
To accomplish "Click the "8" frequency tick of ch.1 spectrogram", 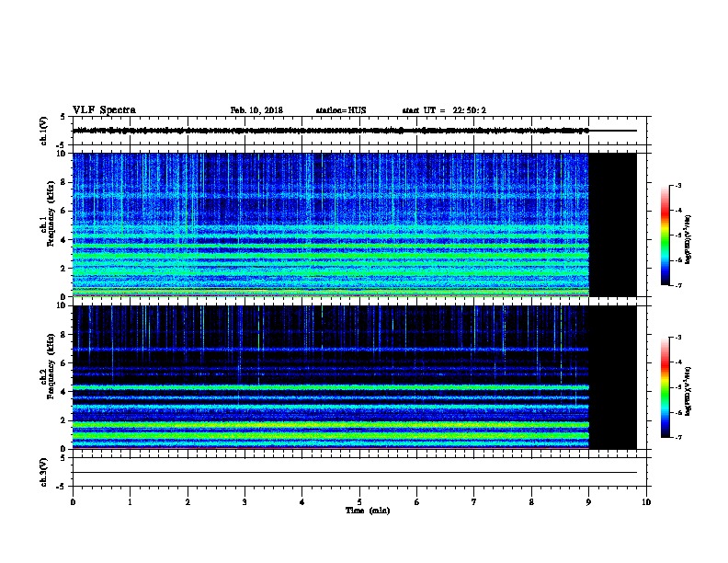I will [64, 182].
